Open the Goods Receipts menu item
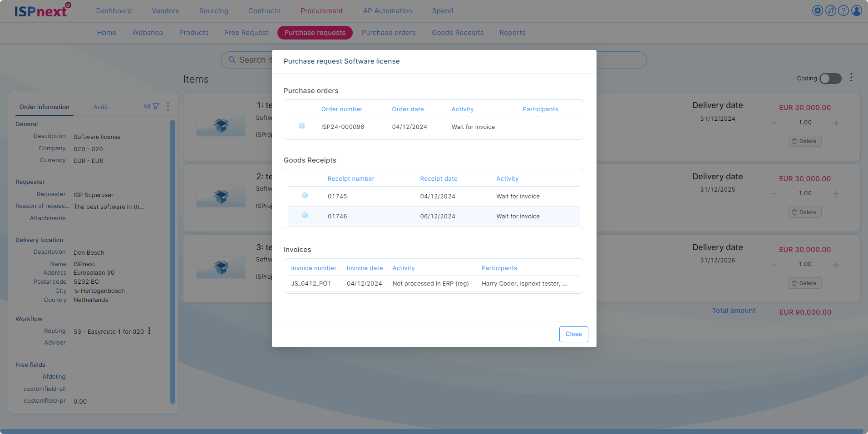Screen dimensions: 868x434 (x=457, y=33)
